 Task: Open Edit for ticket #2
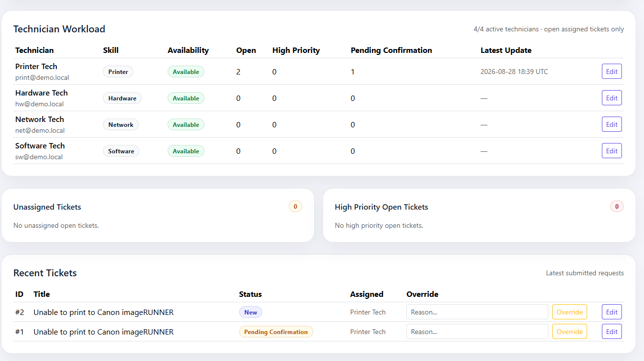612,312
